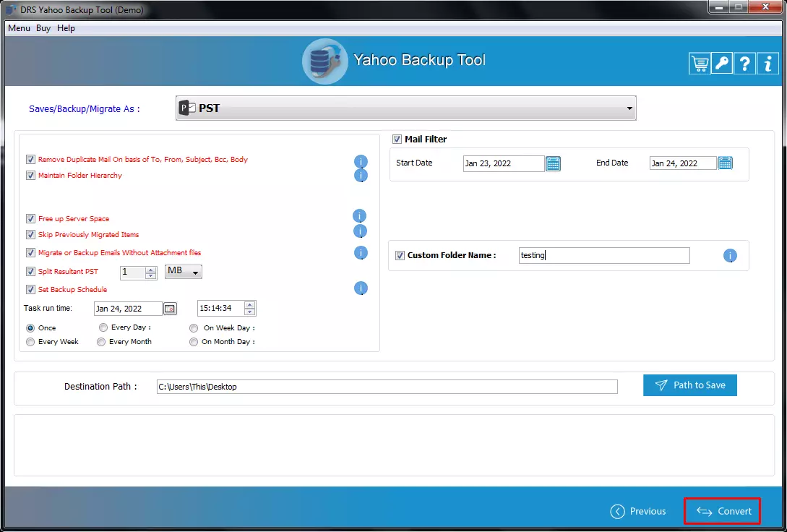Decrease the split PST size value

(x=150, y=275)
